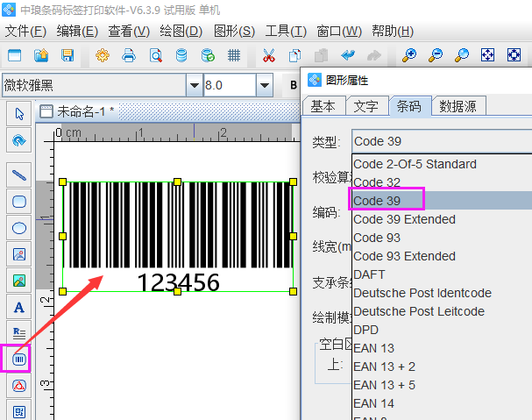
Task: Open the font name dropdown
Action: click(x=194, y=85)
